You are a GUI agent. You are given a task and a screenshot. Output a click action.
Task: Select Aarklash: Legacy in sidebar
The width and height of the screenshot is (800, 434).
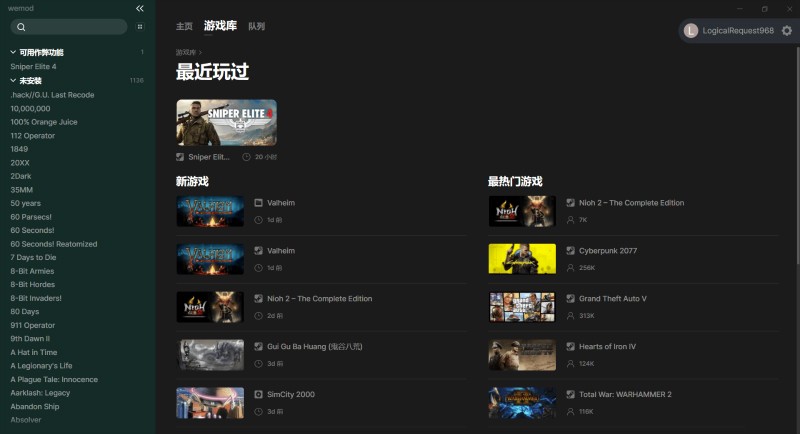coord(40,393)
